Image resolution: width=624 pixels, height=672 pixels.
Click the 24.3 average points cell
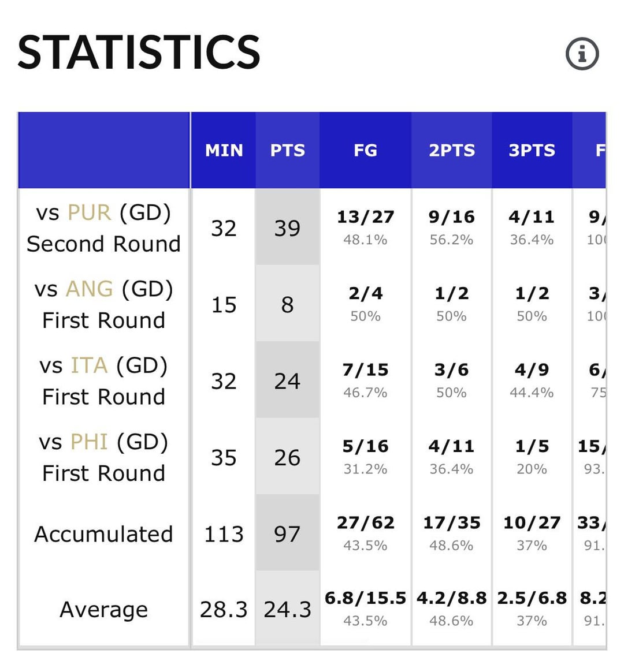[x=287, y=610]
